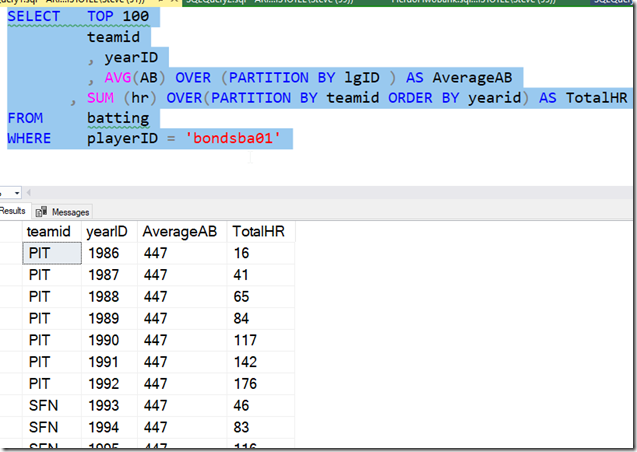Viewport: 637px width, 452px height.
Task: Select the 1993 yearID cell
Action: coord(109,405)
